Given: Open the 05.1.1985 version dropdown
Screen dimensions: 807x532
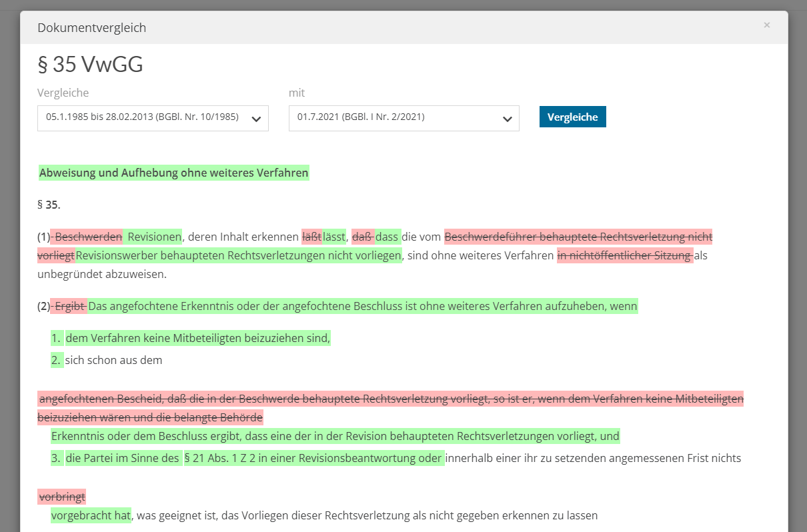Looking at the screenshot, I should pos(153,118).
